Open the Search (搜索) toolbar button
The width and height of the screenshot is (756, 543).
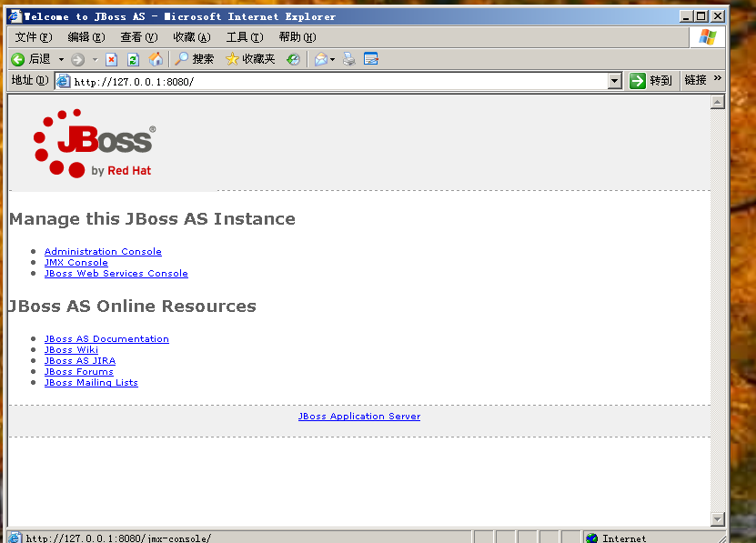coord(194,59)
